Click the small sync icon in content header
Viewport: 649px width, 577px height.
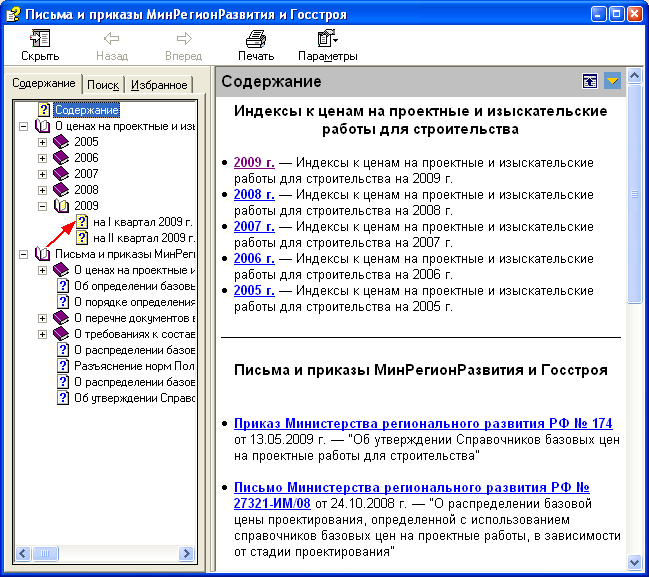tap(591, 81)
